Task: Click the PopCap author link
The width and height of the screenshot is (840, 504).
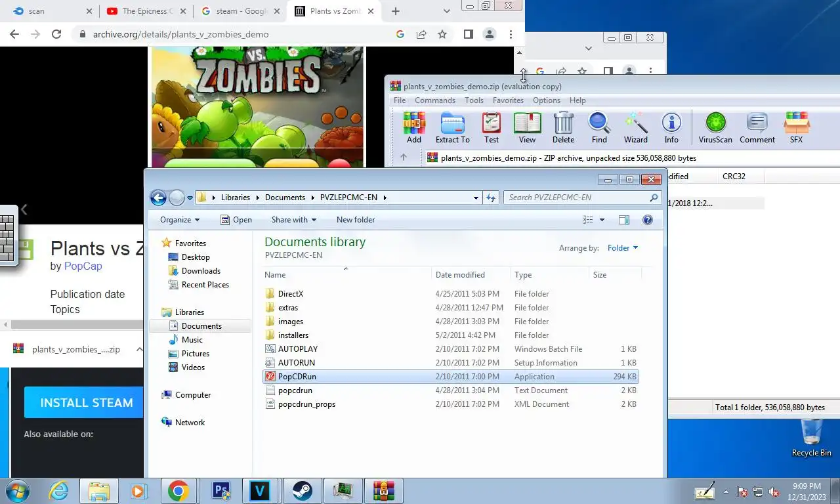Action: coord(83,266)
